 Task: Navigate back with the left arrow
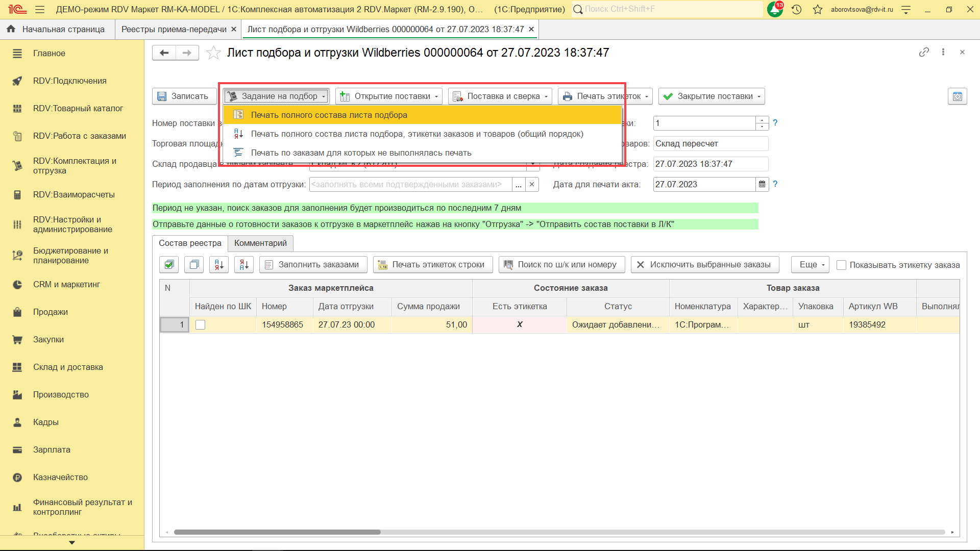164,53
